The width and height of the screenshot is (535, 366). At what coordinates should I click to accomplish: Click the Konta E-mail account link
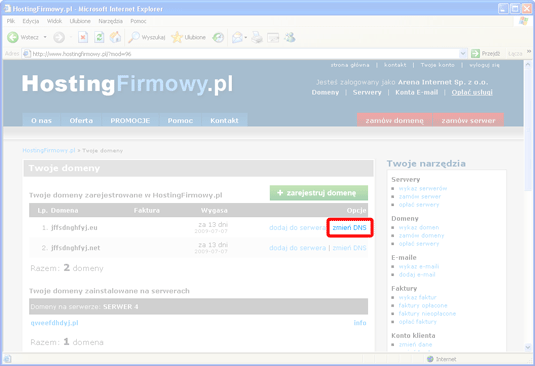pyautogui.click(x=417, y=92)
